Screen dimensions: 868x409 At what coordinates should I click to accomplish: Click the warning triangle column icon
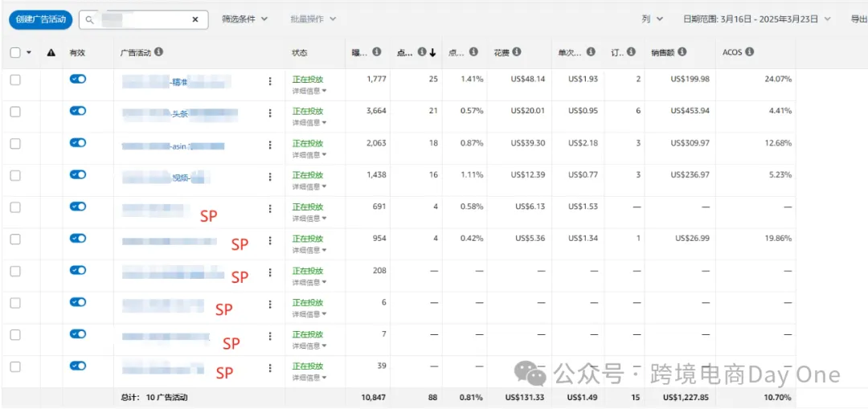click(x=51, y=52)
